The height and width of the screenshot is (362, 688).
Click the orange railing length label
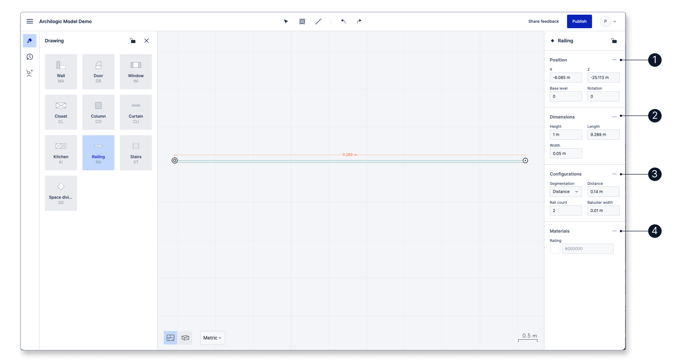point(350,154)
